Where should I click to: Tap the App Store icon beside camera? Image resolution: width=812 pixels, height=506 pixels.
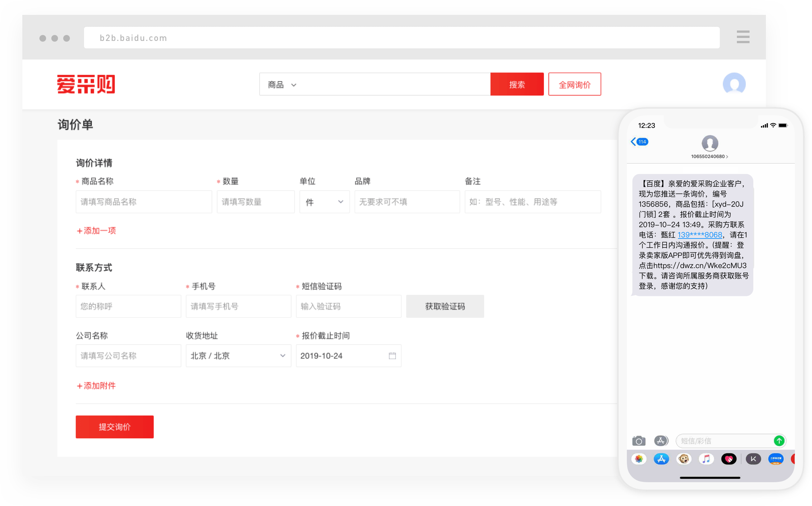point(661,441)
